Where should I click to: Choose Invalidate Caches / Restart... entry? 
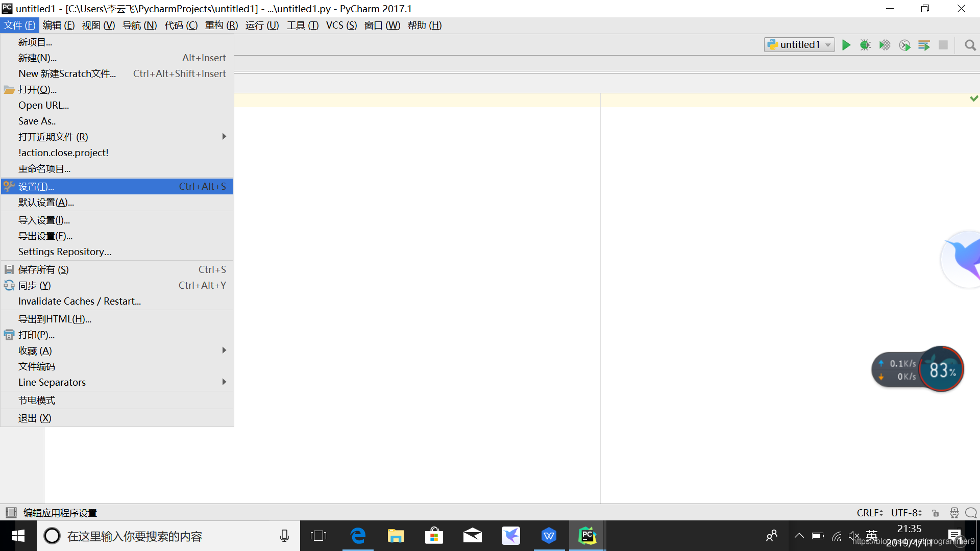[x=117, y=301]
